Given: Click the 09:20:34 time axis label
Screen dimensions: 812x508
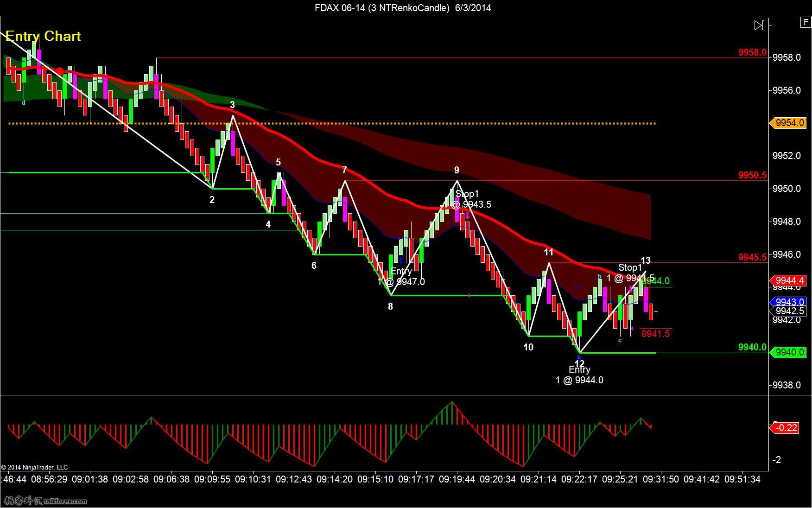Looking at the screenshot, I should click(498, 479).
